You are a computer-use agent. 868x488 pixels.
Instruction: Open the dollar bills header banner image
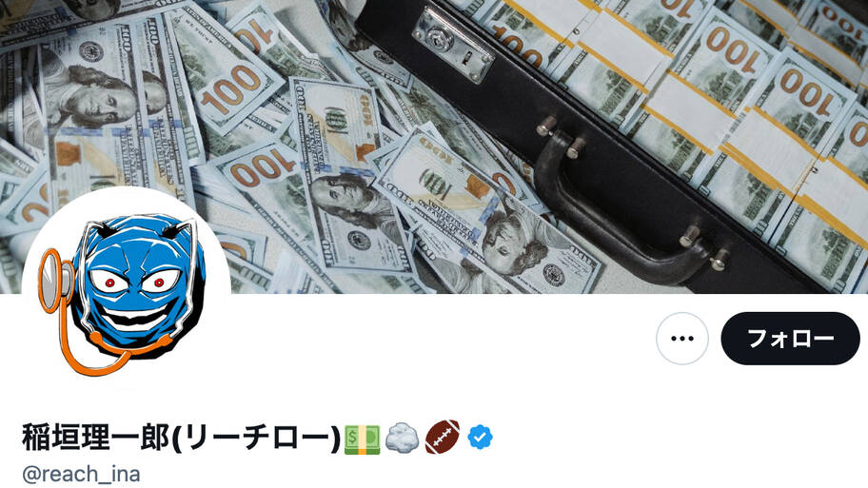pyautogui.click(x=434, y=146)
